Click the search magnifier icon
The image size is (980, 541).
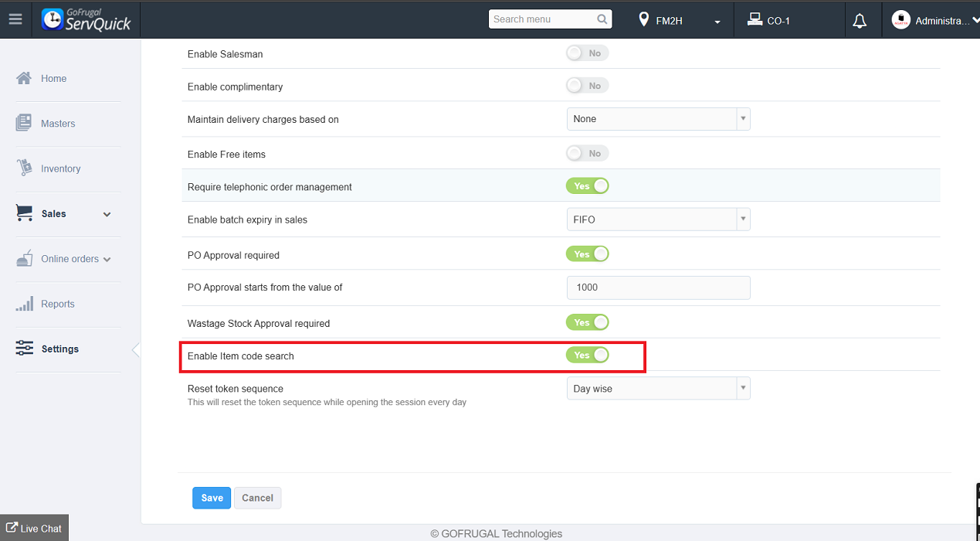[x=602, y=19]
